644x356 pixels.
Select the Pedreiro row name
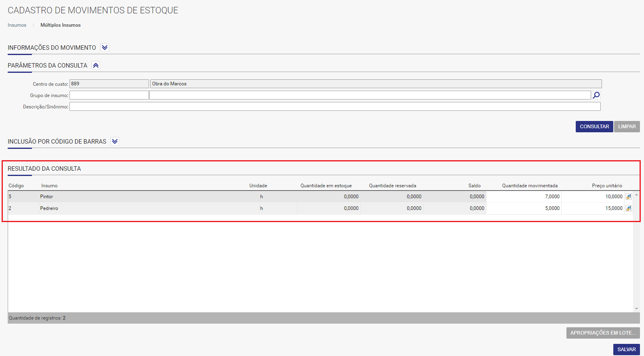click(x=49, y=208)
